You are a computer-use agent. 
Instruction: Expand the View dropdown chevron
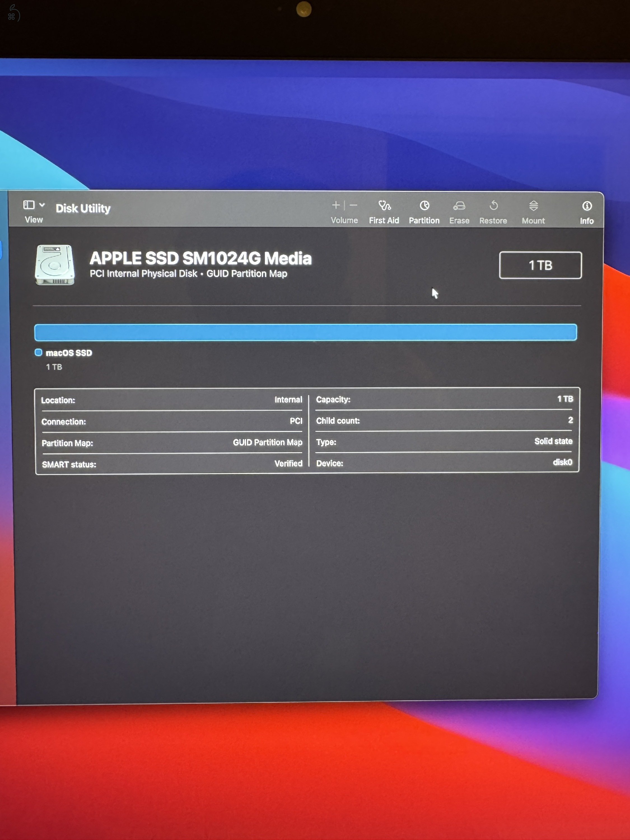click(x=42, y=205)
